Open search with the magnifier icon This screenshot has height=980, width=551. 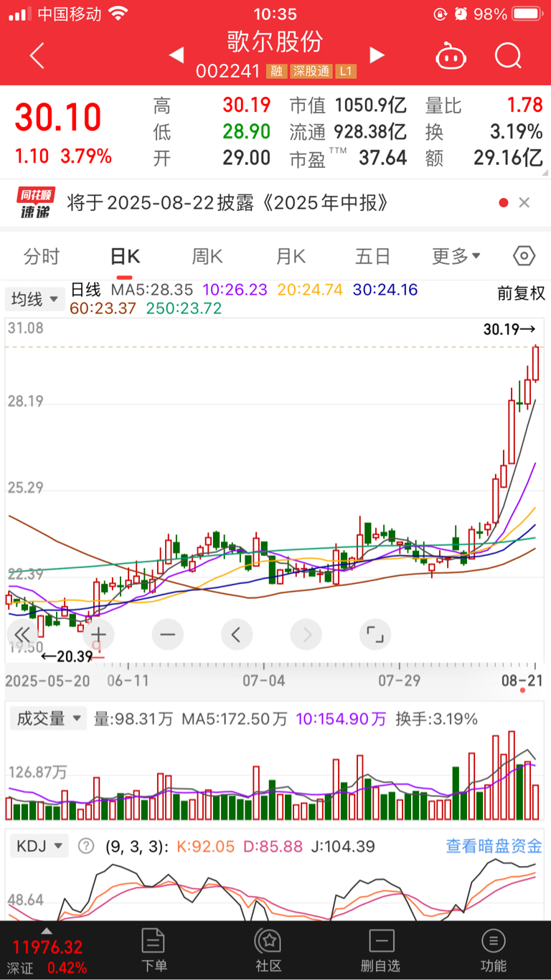508,55
